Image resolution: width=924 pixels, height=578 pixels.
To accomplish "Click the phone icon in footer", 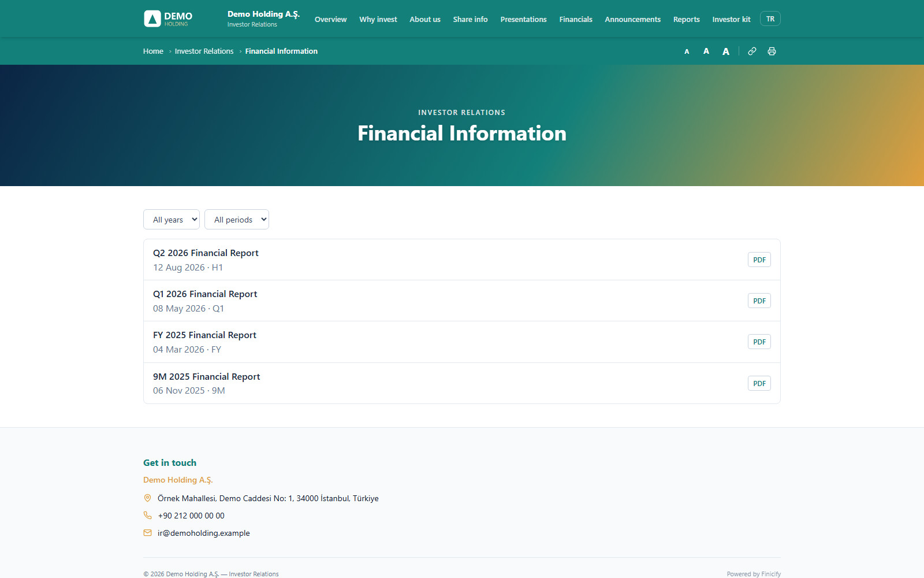I will point(147,516).
